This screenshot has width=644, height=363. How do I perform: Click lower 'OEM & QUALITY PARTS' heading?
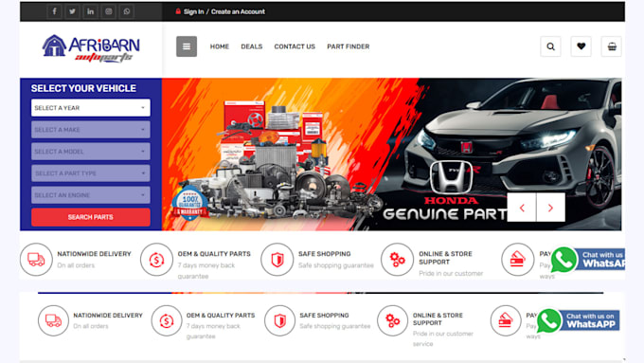[x=221, y=316]
